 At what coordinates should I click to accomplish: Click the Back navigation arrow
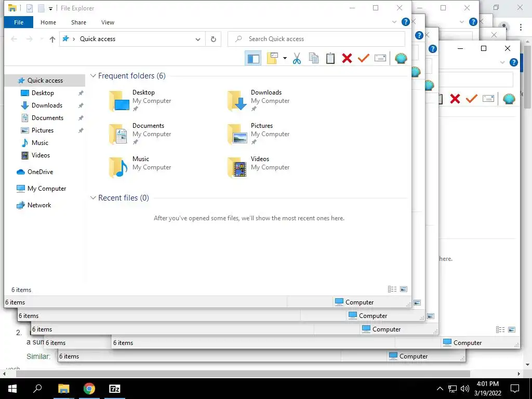(14, 39)
